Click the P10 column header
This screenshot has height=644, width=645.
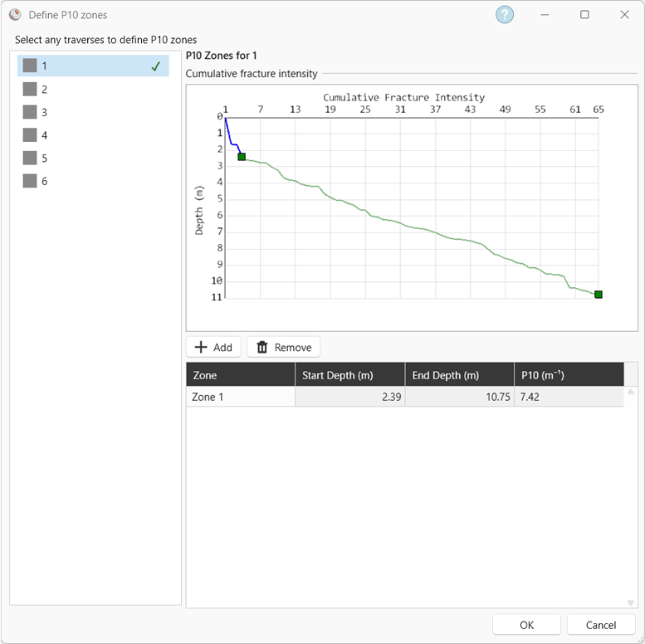click(x=569, y=374)
